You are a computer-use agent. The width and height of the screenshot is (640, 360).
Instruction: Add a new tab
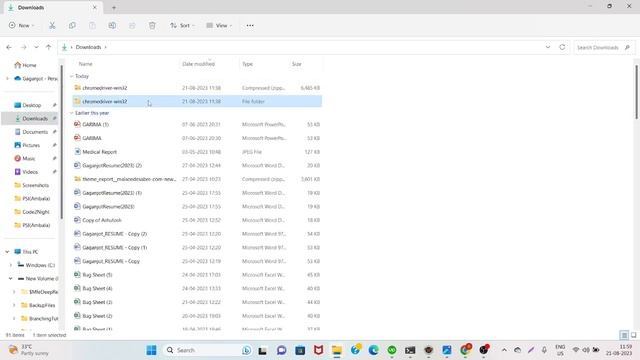[x=114, y=7]
